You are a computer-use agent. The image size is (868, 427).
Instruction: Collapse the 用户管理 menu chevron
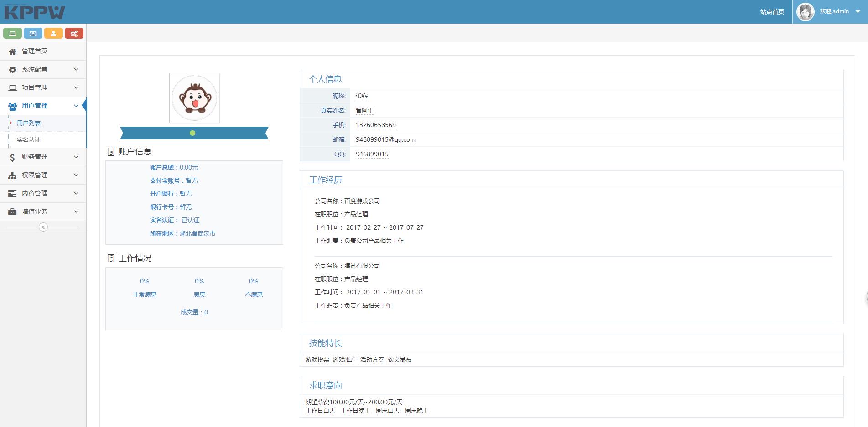click(76, 106)
